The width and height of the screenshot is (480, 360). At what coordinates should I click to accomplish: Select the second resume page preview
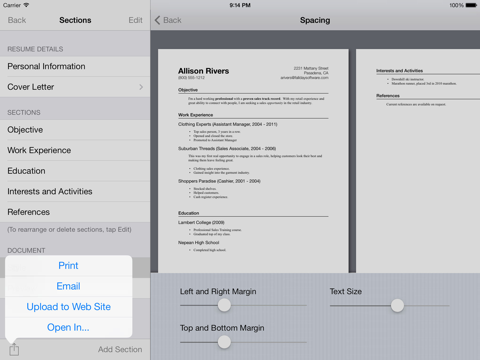418,161
